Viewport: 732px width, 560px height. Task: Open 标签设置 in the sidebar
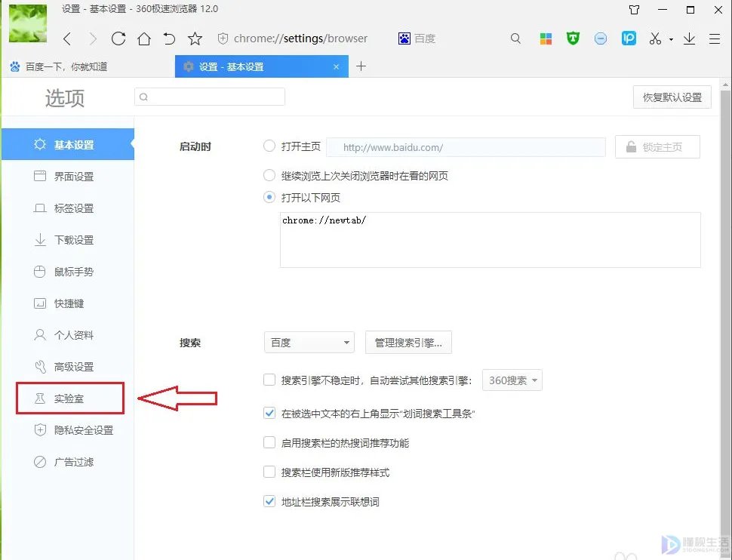(68, 208)
